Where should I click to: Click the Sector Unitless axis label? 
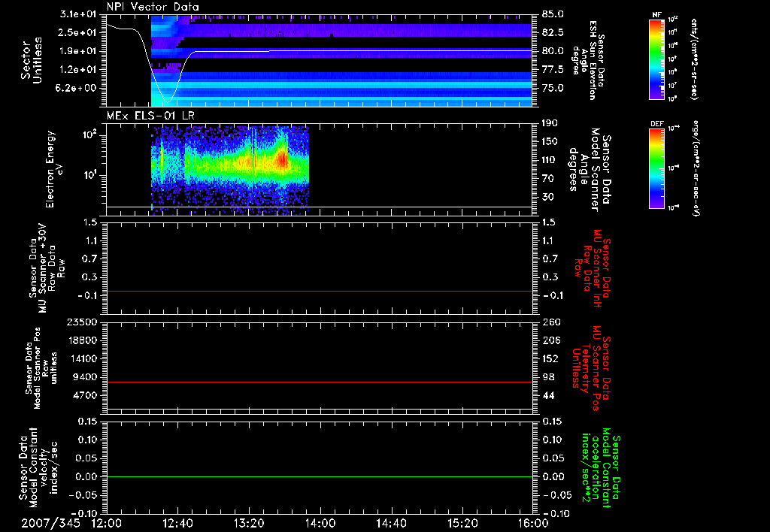[32, 60]
